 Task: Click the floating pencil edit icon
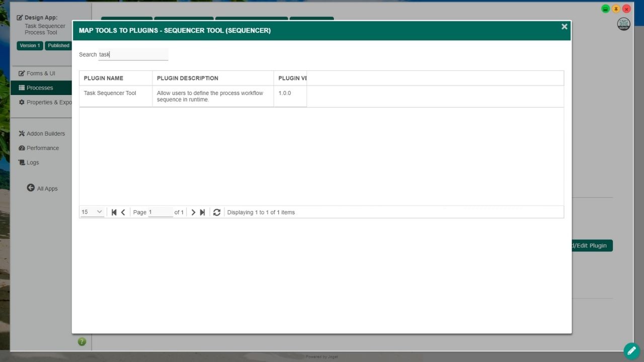(x=631, y=350)
